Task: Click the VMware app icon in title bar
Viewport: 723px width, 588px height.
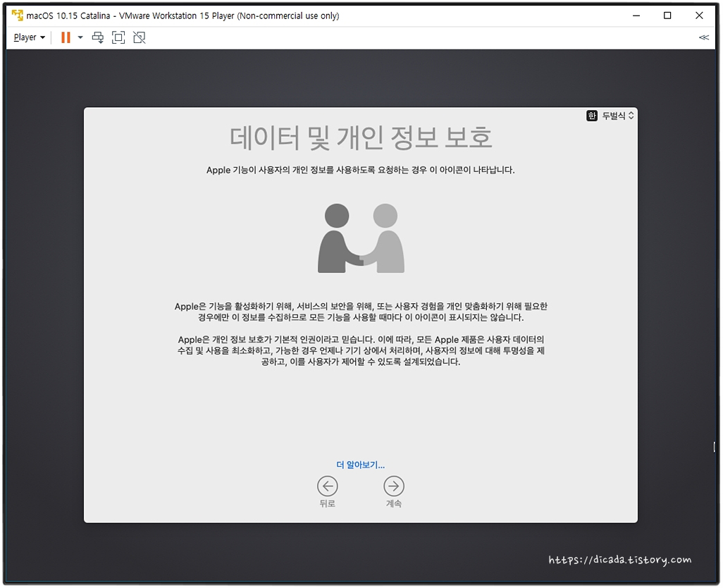Action: [x=17, y=16]
